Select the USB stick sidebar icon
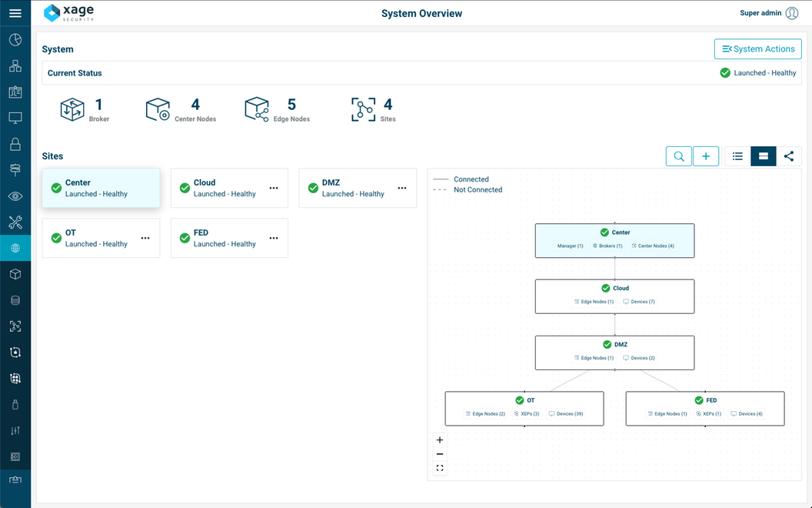 (x=15, y=404)
